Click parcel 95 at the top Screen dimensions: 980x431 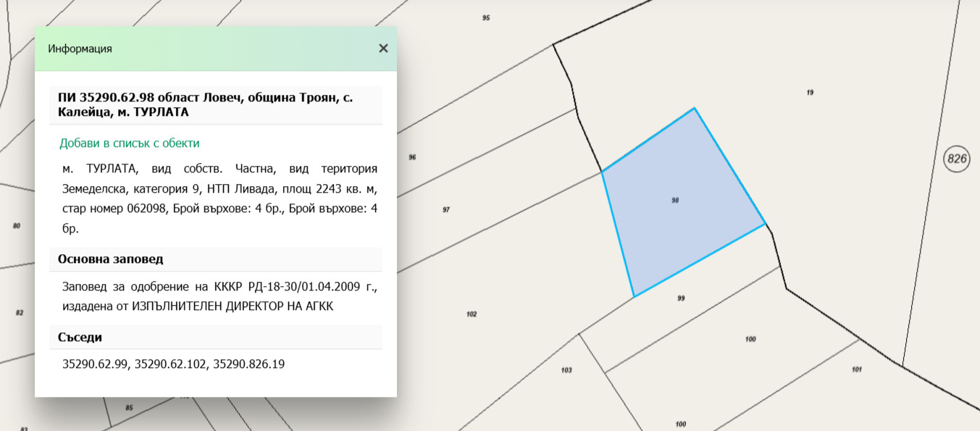(486, 17)
